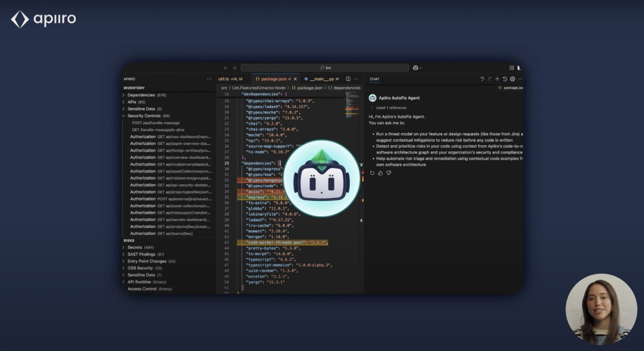Collapse the Security Controls section
The height and width of the screenshot is (351, 644).
(144, 116)
